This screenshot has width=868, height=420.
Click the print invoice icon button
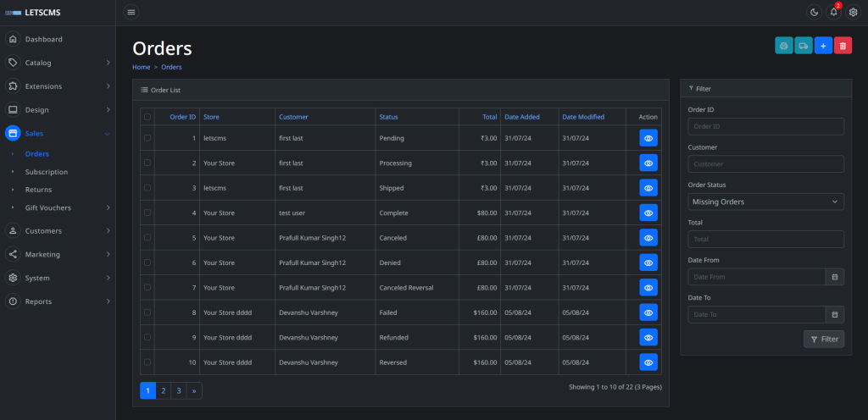pyautogui.click(x=784, y=46)
